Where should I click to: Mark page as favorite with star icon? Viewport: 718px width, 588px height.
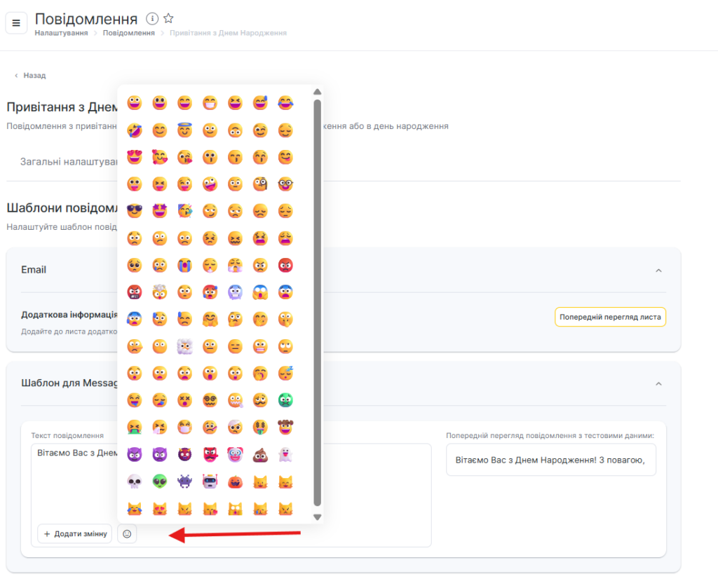(x=168, y=19)
